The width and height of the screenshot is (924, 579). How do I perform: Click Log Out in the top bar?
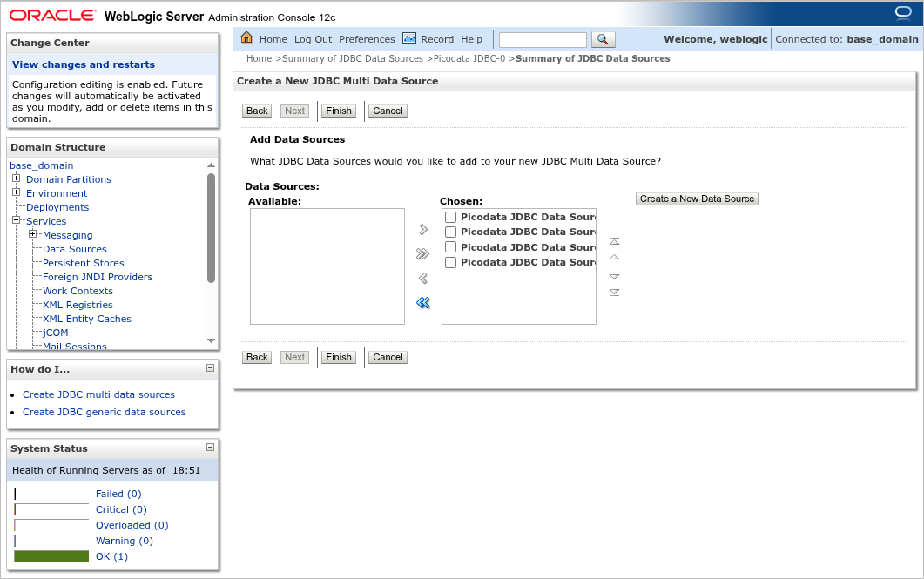[313, 38]
